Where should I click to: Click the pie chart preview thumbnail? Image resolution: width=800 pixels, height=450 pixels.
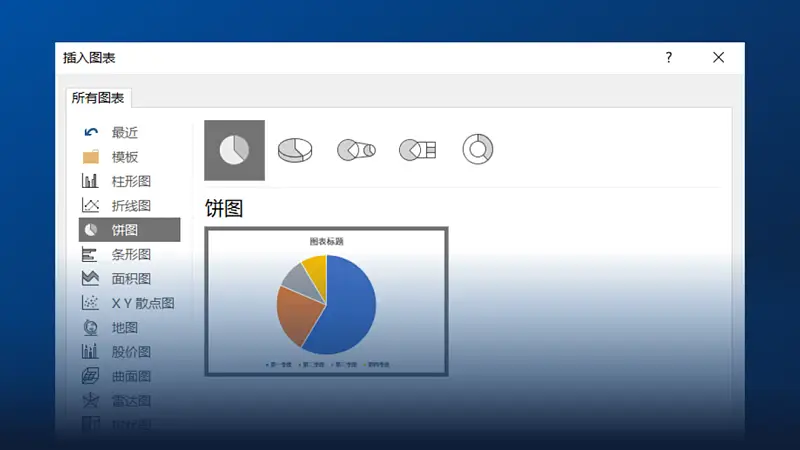327,302
